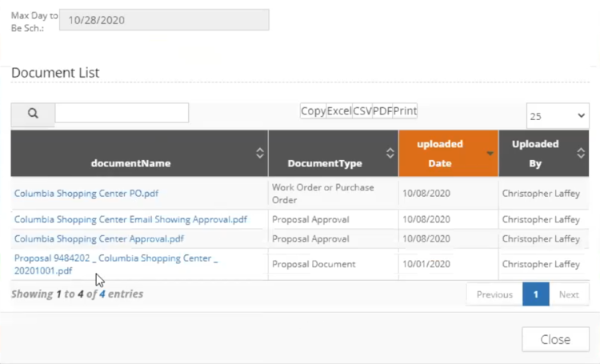The width and height of the screenshot is (600, 364).
Task: Sort by documentName using its sort arrows
Action: (260, 153)
